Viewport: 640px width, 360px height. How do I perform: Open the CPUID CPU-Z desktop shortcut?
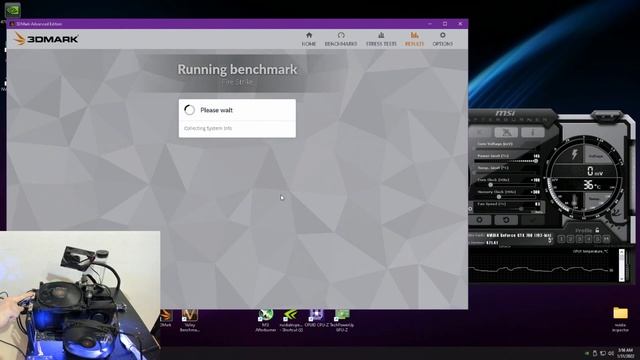[316, 318]
